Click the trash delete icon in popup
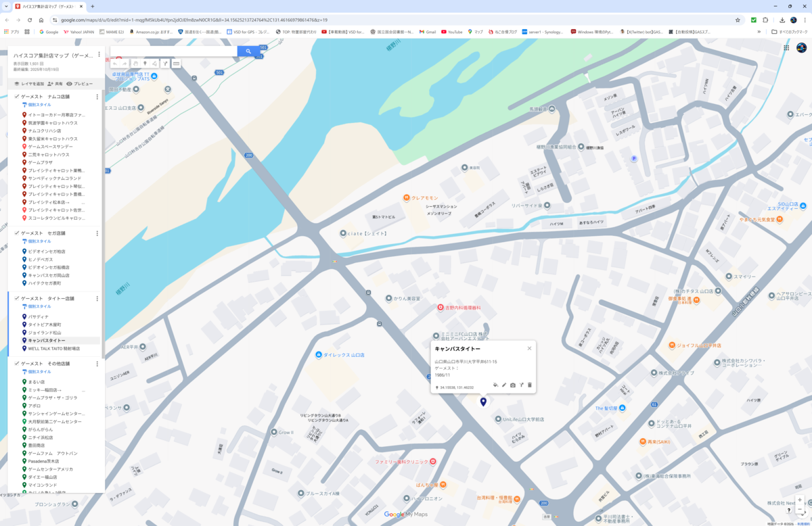Image resolution: width=812 pixels, height=526 pixels. [530, 385]
